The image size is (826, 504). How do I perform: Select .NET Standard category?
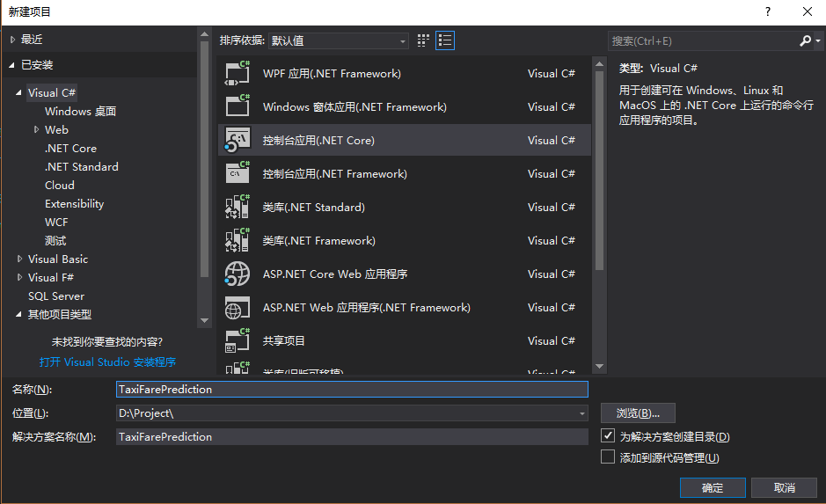tap(82, 166)
